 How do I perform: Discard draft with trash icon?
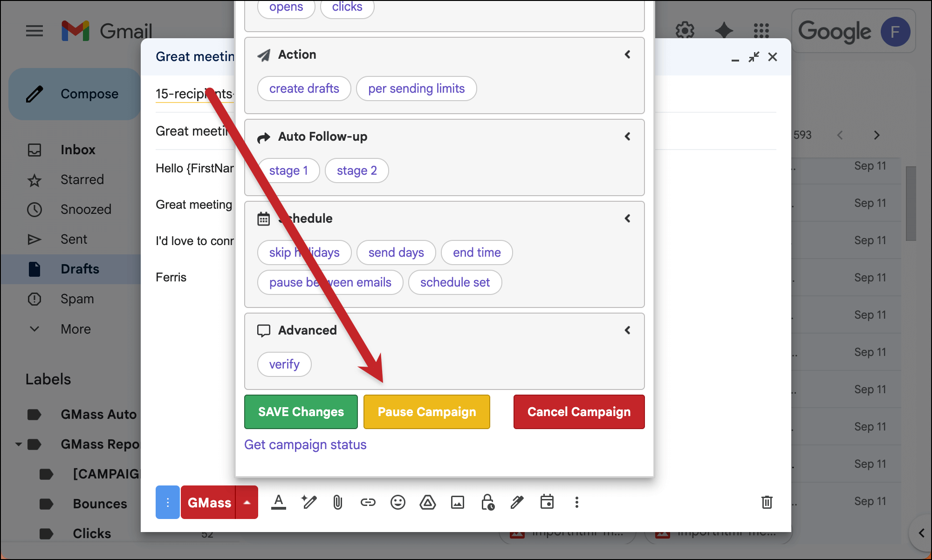pyautogui.click(x=767, y=502)
